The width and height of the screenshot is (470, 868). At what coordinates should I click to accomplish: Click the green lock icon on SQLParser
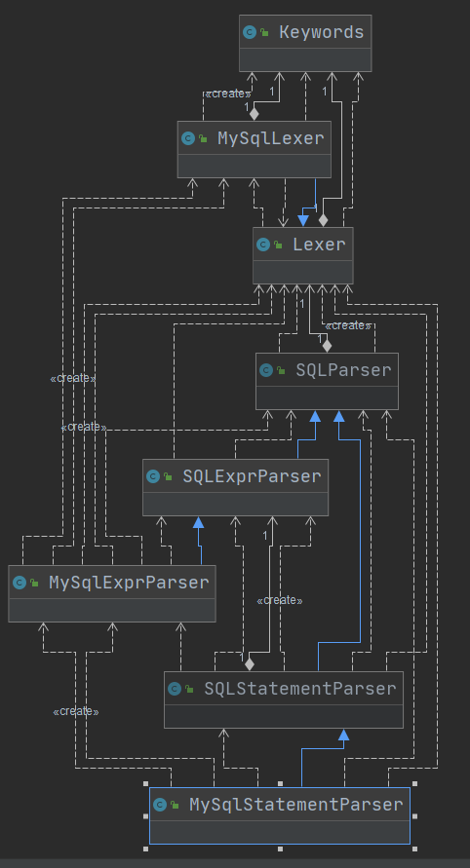[281, 371]
